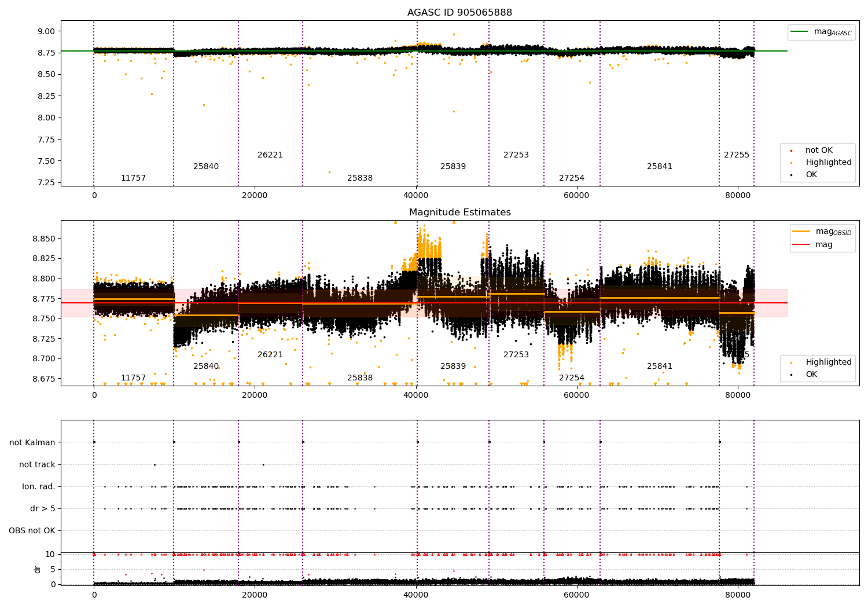Click OBSID label 25841 in the top plot

(x=660, y=167)
